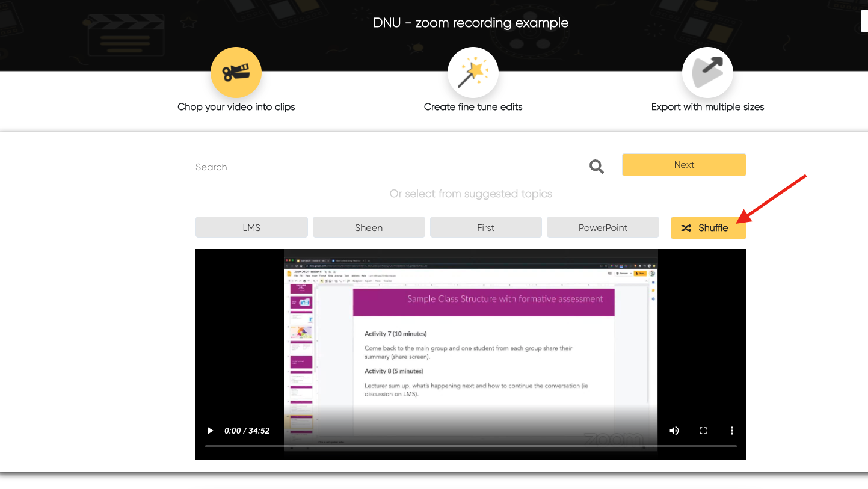Pick the PowerPoint suggested topic

point(603,228)
